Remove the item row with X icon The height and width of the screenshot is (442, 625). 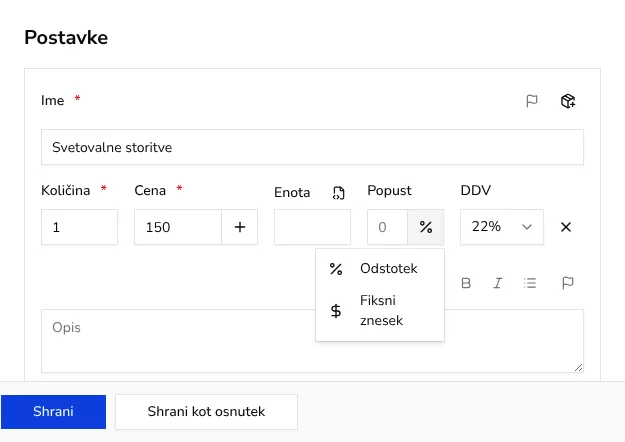[x=566, y=227]
